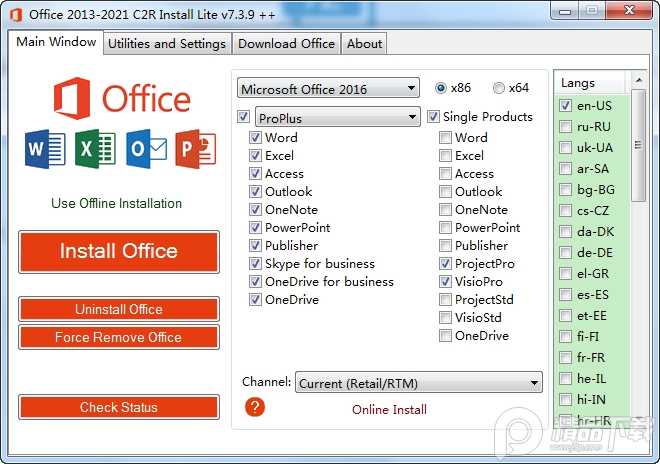Uncheck OneNote under ProPlus

pyautogui.click(x=255, y=210)
